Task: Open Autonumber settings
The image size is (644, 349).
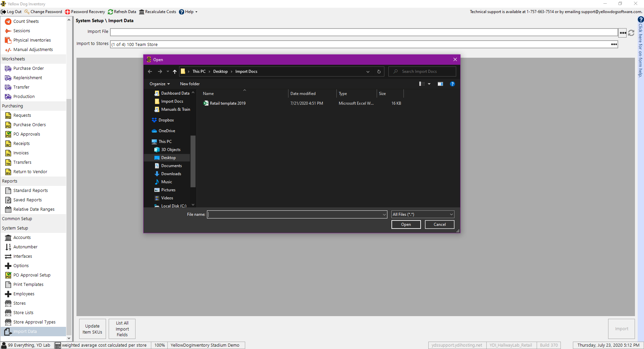Action: 25,247
